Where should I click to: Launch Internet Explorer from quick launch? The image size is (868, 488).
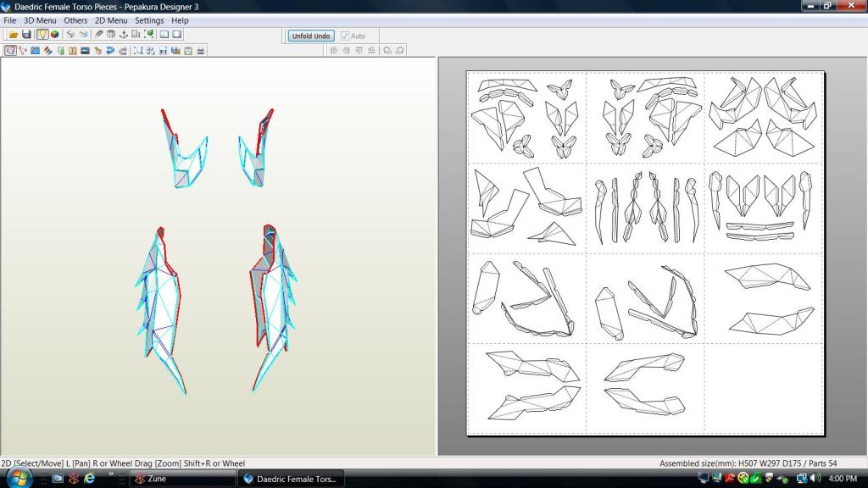tap(89, 479)
